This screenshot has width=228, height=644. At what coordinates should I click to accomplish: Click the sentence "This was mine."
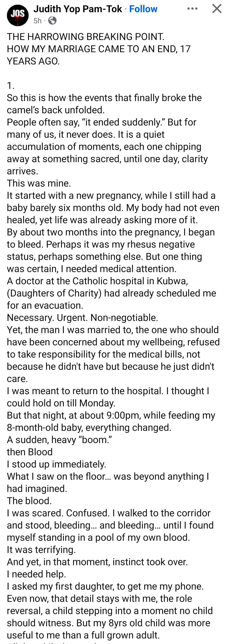click(x=39, y=183)
